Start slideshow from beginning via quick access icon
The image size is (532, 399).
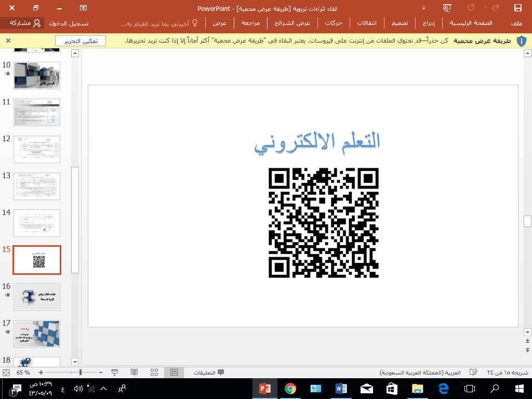446,8
